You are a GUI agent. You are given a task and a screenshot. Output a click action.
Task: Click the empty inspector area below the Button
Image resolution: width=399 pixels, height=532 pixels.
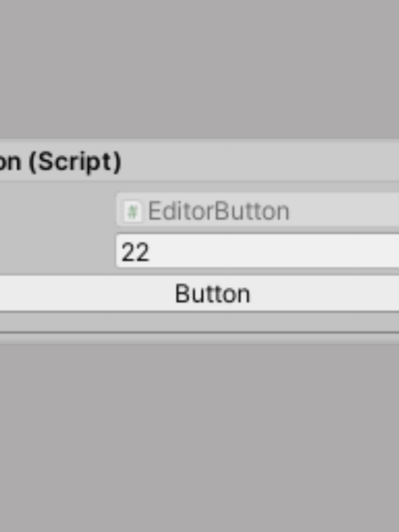click(199, 438)
